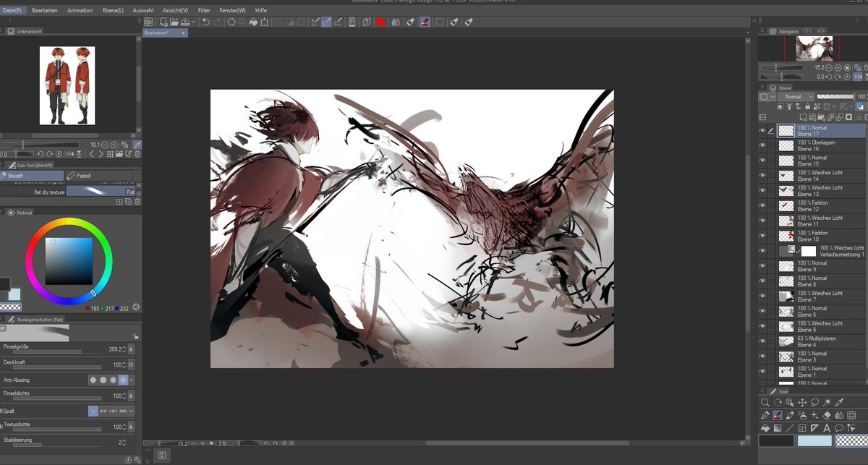This screenshot has height=465, width=868.
Task: Click the Fill bucket icon in command bar
Action: 253,22
